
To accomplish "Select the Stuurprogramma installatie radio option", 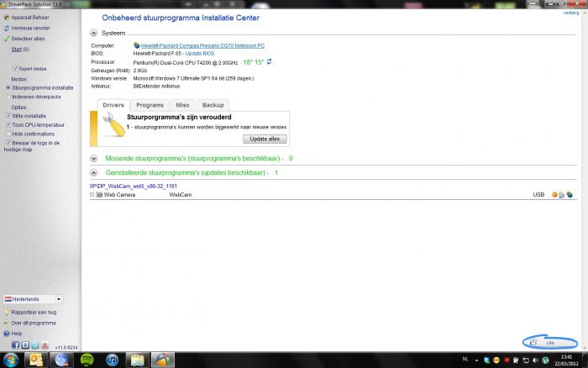I will (x=8, y=87).
